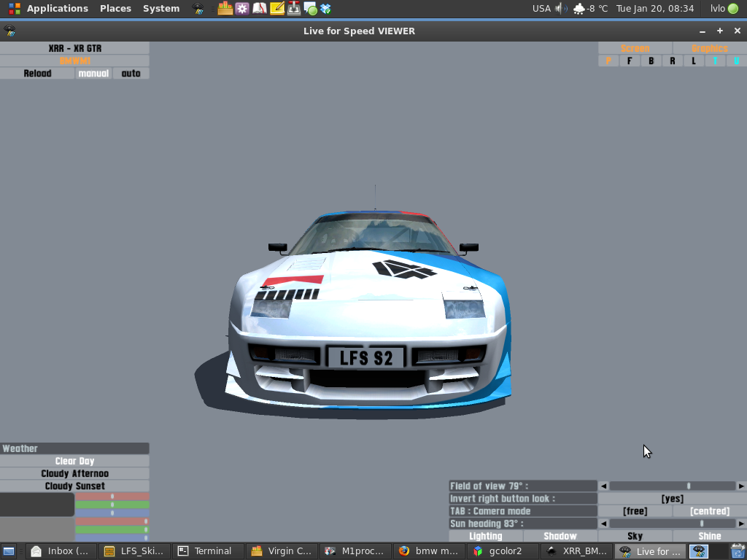
Task: Open the clock showing Tue Jan 20, 08:34
Action: (x=655, y=9)
